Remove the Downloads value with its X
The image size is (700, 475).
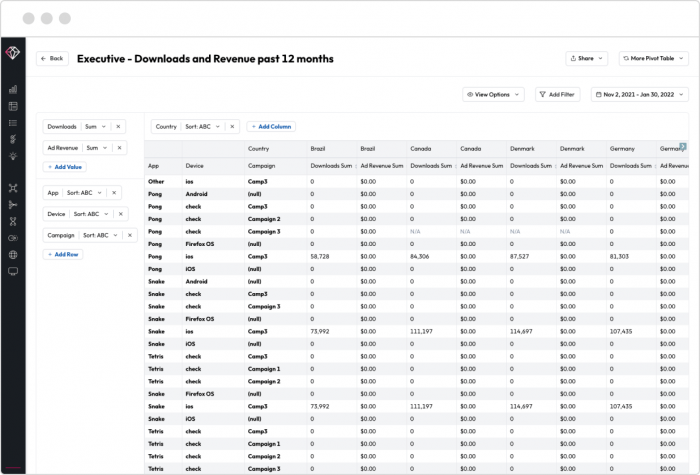pyautogui.click(x=118, y=127)
